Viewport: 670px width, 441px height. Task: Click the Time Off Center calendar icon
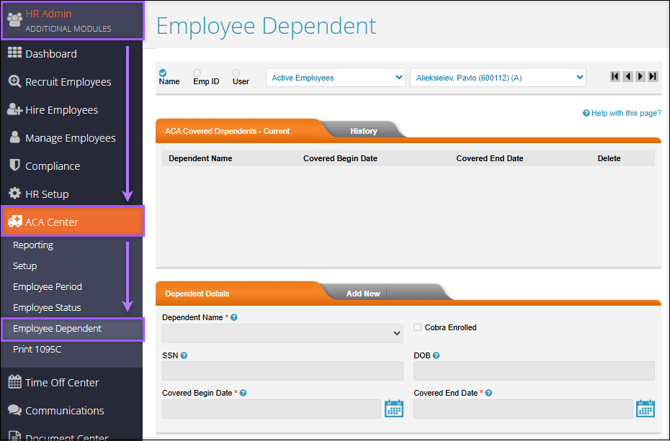(15, 382)
